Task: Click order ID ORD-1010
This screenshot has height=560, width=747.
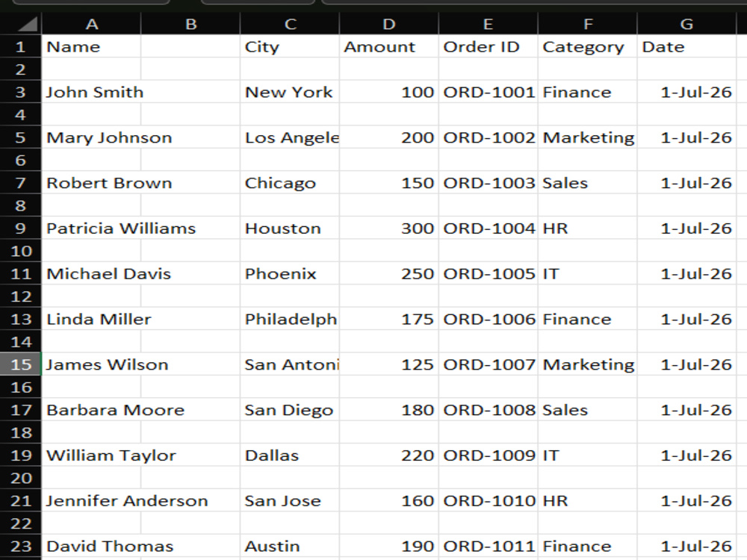Action: tap(488, 500)
